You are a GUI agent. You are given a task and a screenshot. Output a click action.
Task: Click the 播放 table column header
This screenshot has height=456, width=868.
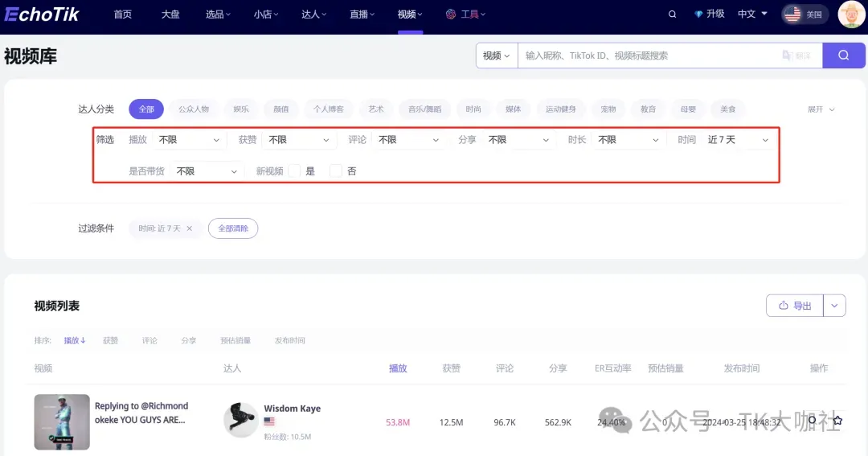(398, 368)
